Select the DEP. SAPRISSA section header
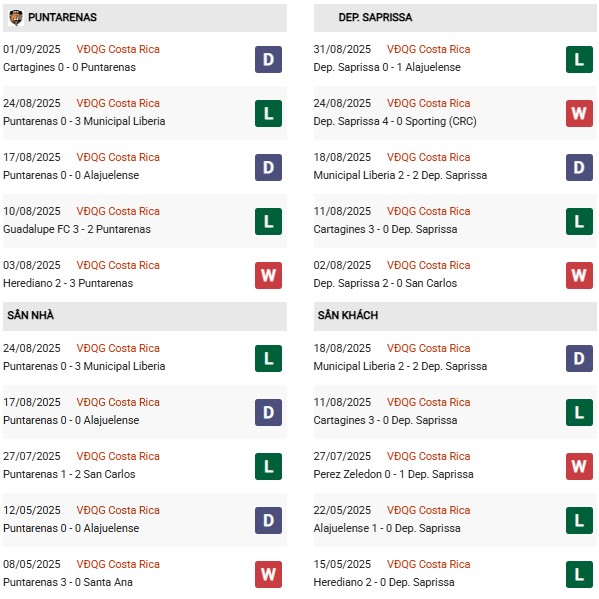Screen dimensions: 599x599 pos(455,18)
